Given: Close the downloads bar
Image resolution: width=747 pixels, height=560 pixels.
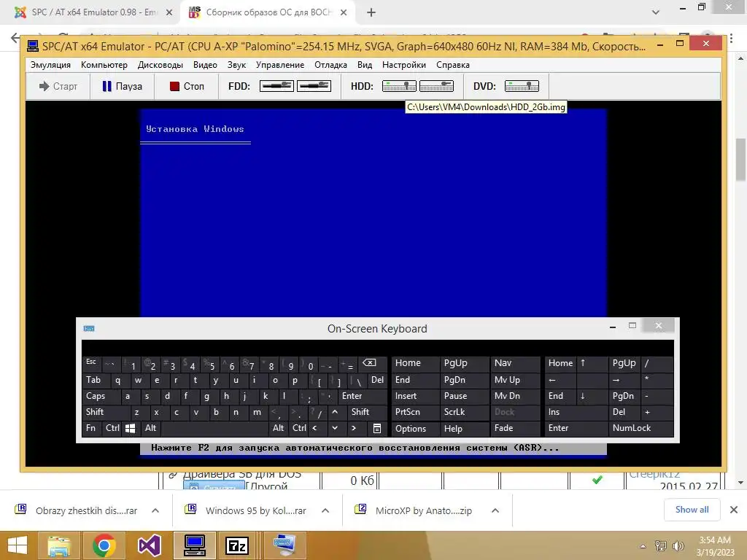Looking at the screenshot, I should 734,510.
